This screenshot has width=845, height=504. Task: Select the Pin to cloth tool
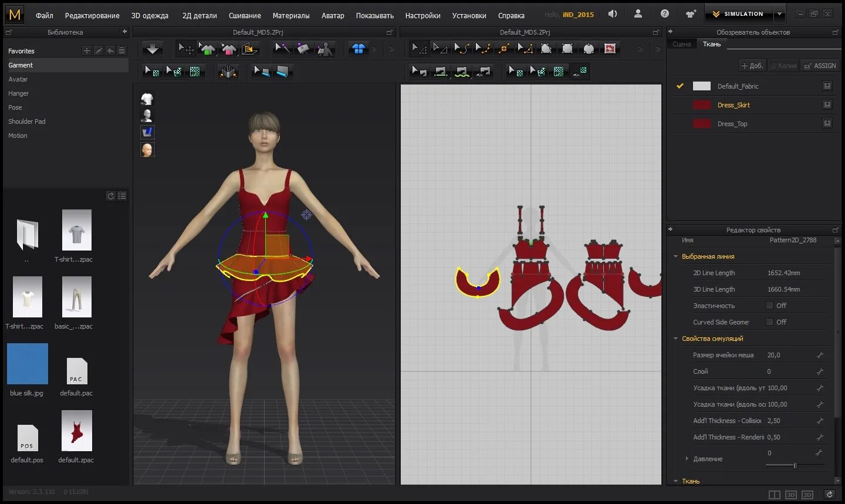pyautogui.click(x=303, y=49)
